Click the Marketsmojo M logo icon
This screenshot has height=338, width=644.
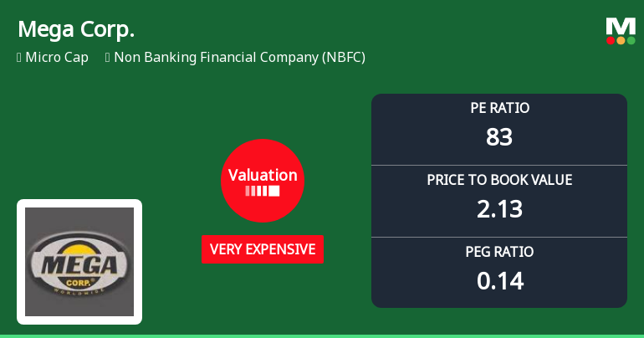(621, 31)
